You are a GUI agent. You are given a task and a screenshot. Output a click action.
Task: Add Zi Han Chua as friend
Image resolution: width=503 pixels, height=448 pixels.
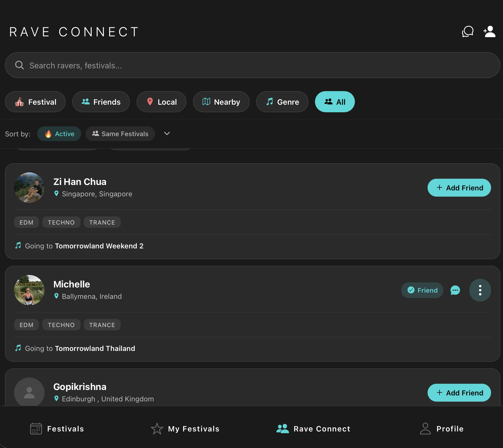[x=459, y=188]
